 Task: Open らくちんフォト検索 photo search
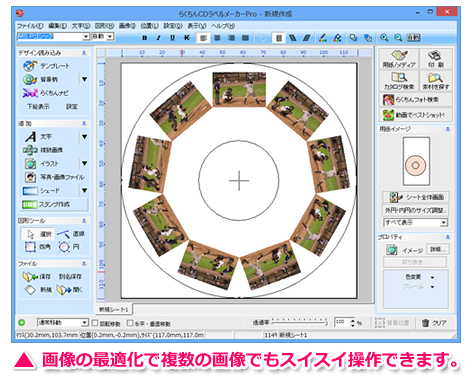click(x=416, y=99)
